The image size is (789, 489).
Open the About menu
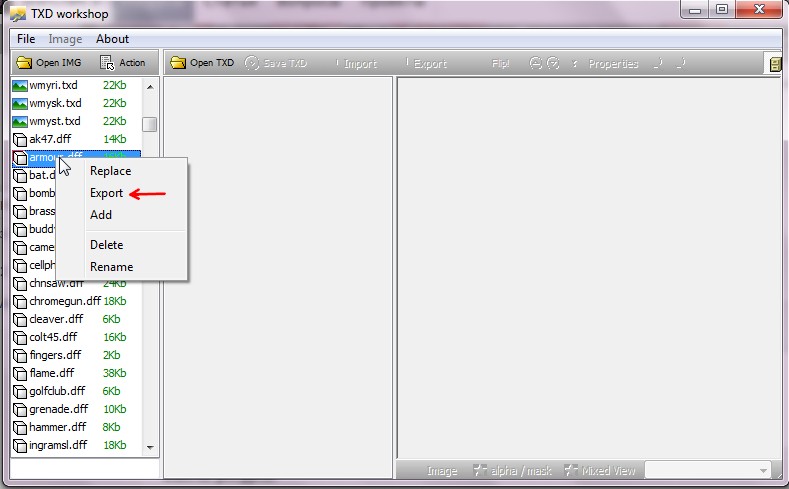[x=112, y=39]
